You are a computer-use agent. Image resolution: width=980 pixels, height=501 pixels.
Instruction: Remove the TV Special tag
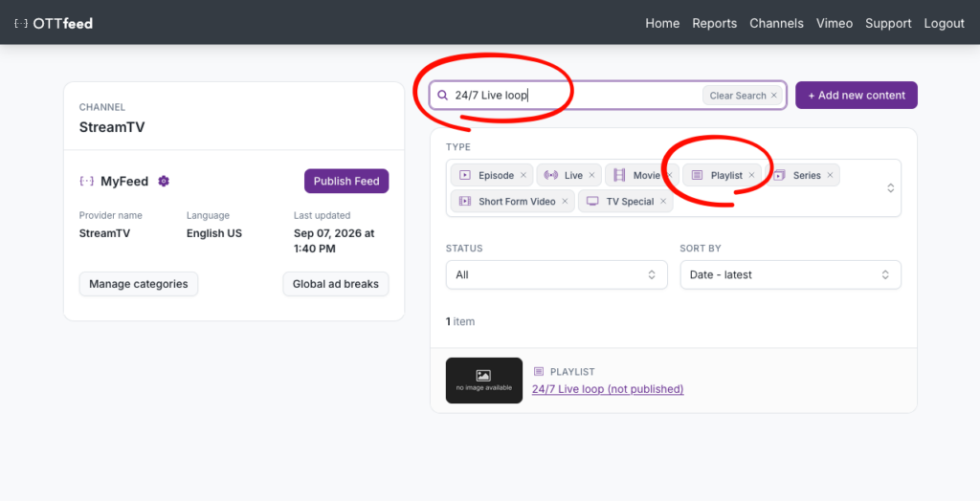[663, 201]
